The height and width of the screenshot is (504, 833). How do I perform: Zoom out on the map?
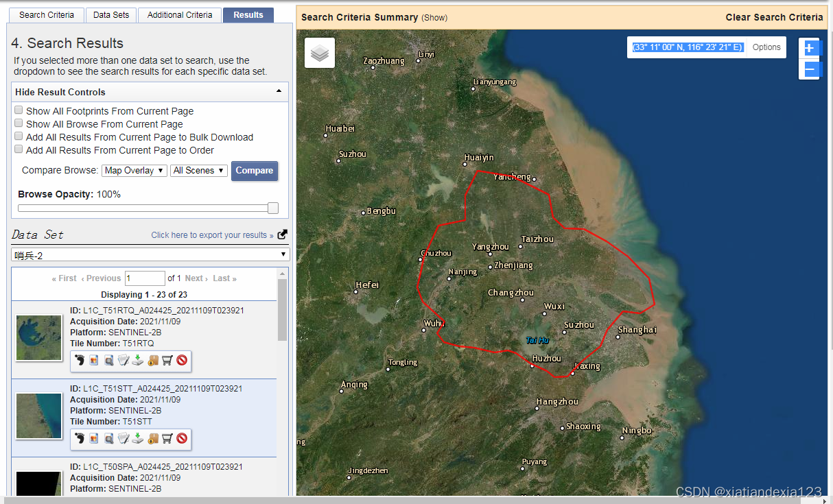click(810, 69)
